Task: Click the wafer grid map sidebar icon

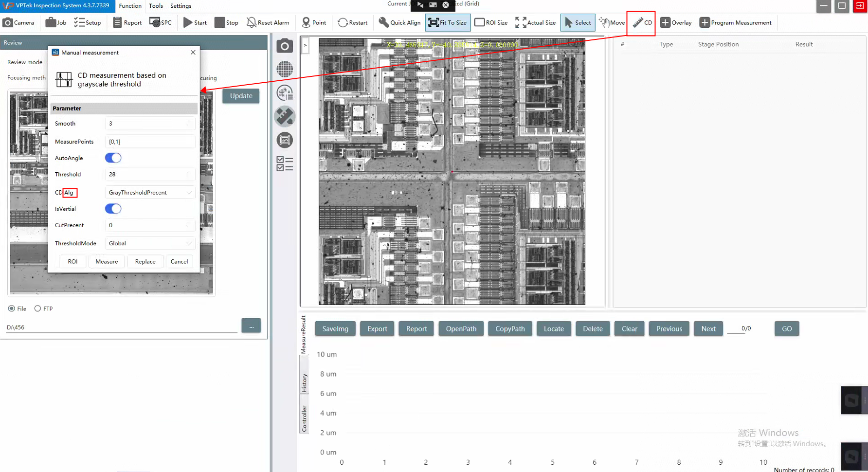Action: [285, 69]
